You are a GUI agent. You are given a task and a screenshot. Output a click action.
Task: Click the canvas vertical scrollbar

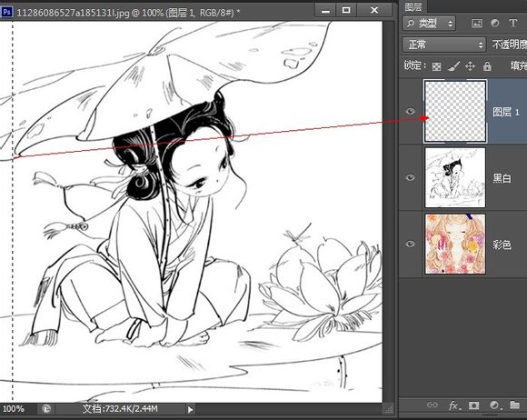pyautogui.click(x=389, y=212)
